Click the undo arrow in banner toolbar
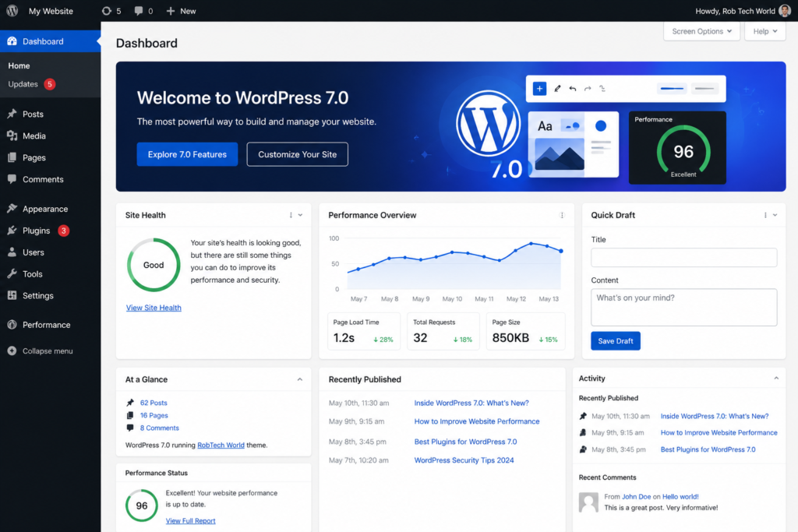Image resolution: width=798 pixels, height=532 pixels. click(x=573, y=89)
